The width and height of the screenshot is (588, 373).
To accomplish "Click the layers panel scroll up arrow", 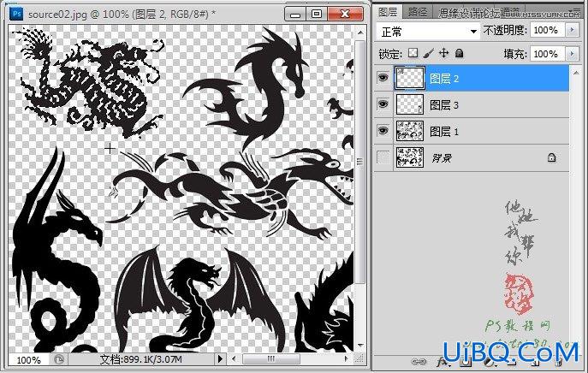I will [x=576, y=73].
